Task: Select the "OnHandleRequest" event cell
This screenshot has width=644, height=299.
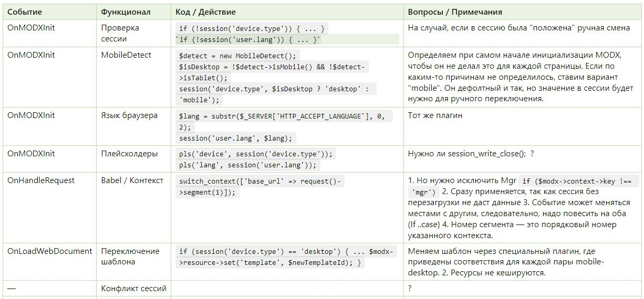Action: click(41, 180)
